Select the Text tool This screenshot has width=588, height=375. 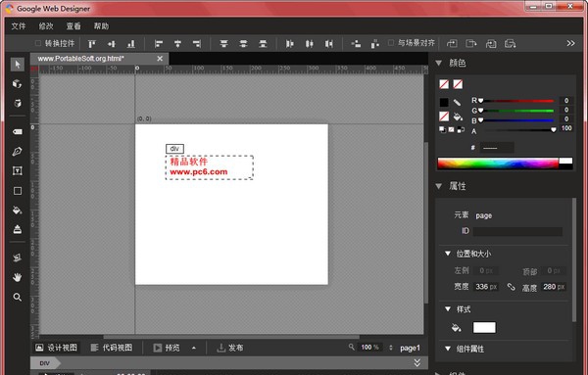point(18,170)
